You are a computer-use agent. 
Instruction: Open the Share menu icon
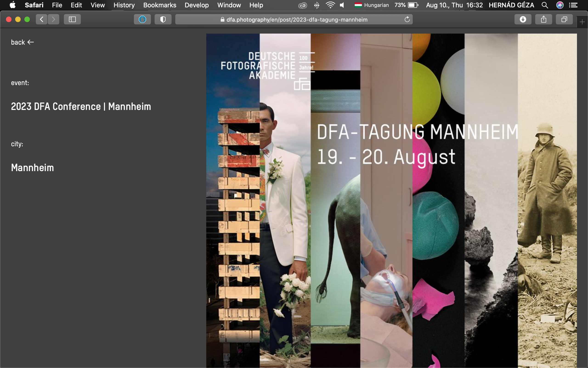543,19
